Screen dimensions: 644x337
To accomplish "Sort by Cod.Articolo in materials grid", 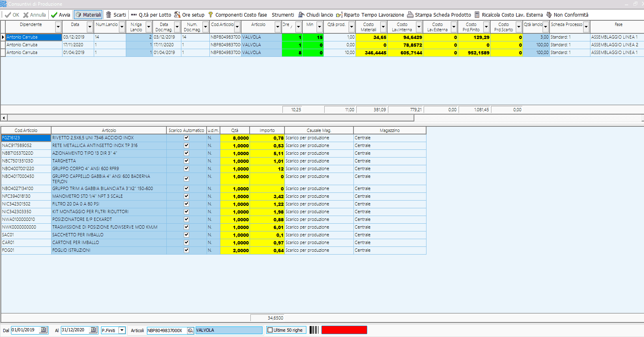I will coord(26,130).
